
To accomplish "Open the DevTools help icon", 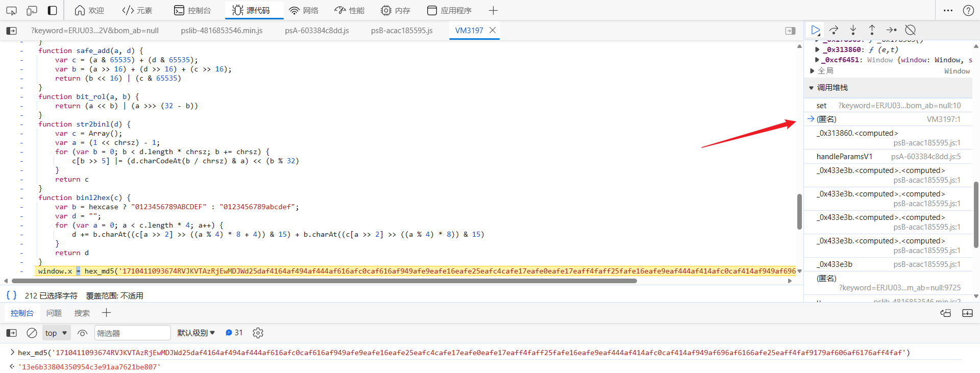I will [968, 10].
